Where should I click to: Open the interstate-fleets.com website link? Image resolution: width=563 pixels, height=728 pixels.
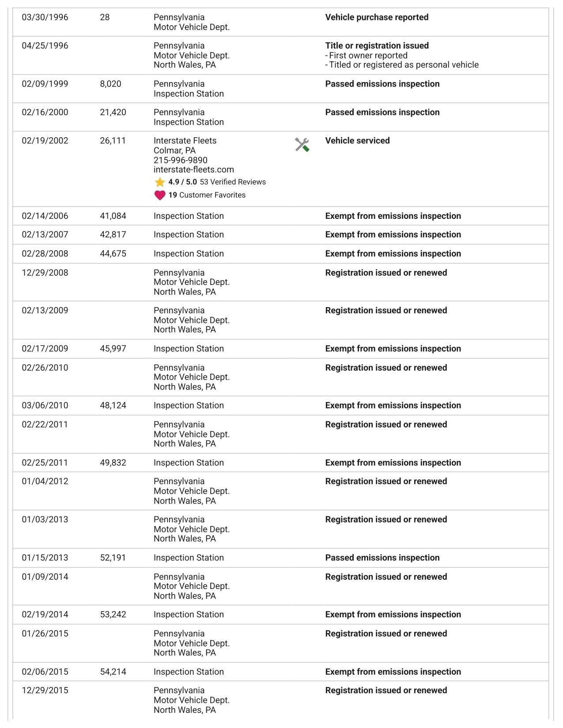tap(194, 169)
